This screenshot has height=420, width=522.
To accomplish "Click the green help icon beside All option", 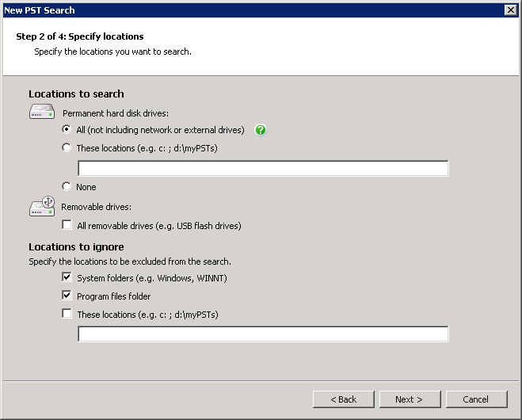I will 260,130.
